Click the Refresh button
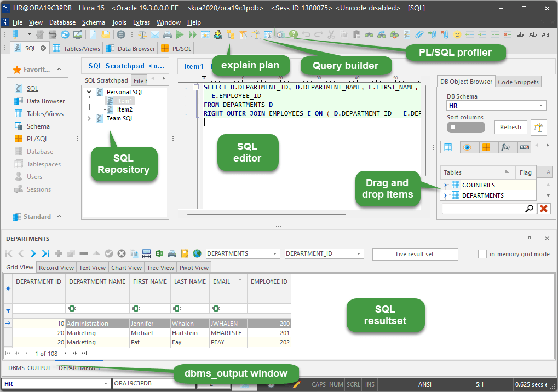The width and height of the screenshot is (558, 392). [510, 127]
